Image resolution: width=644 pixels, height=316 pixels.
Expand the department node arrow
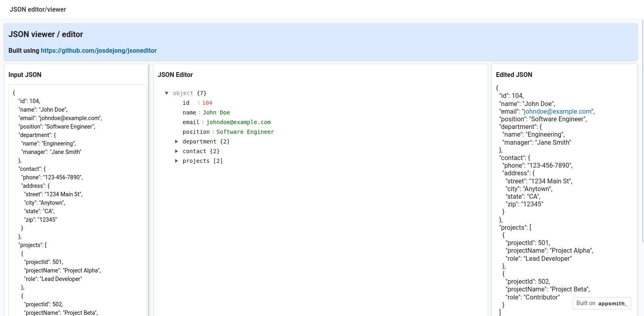click(176, 141)
